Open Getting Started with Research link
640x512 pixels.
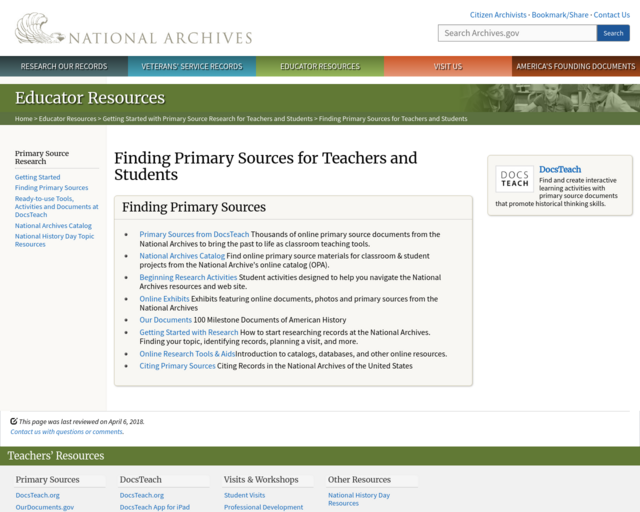tap(189, 332)
